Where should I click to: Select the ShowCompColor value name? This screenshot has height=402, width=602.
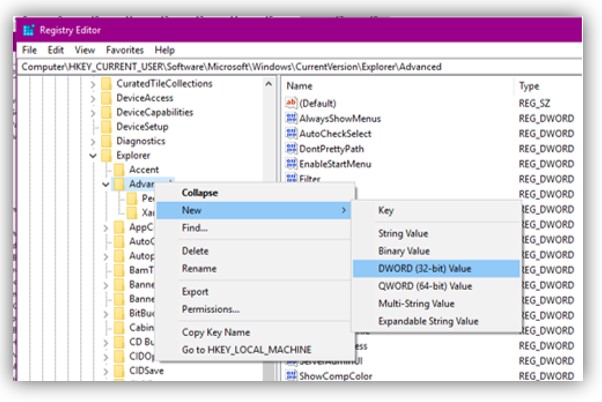click(x=336, y=376)
